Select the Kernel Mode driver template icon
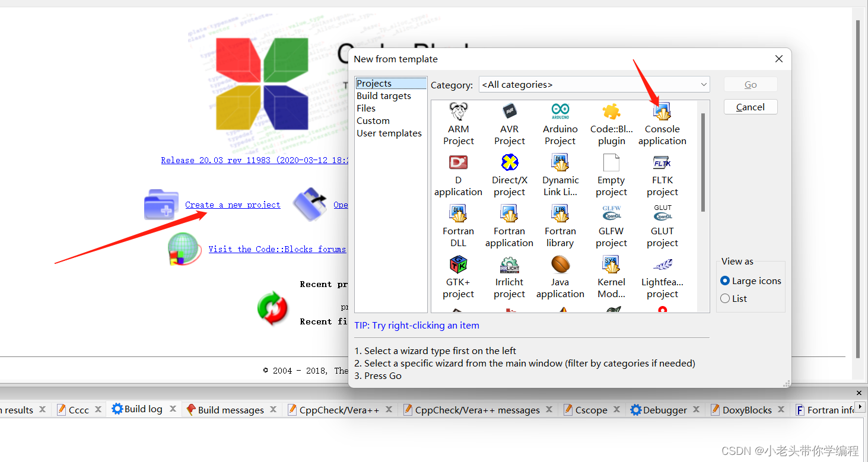Screen dimensions: 868x462 [611, 265]
